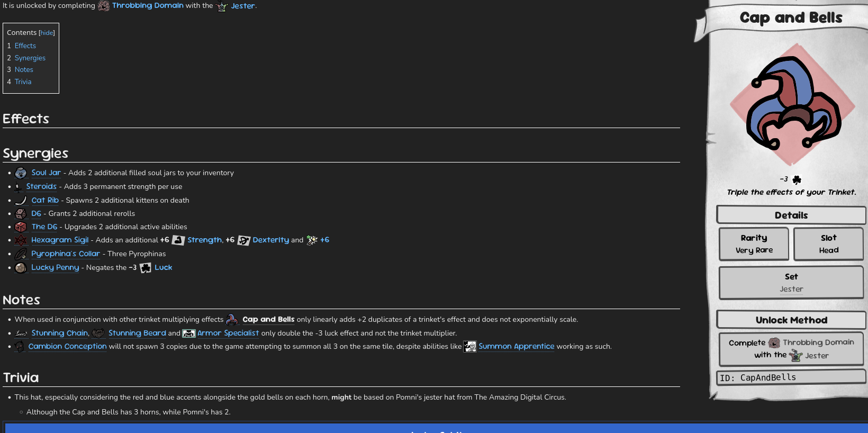Click the sparkle stat icon before the last +6
This screenshot has height=433, width=868.
[x=312, y=240]
